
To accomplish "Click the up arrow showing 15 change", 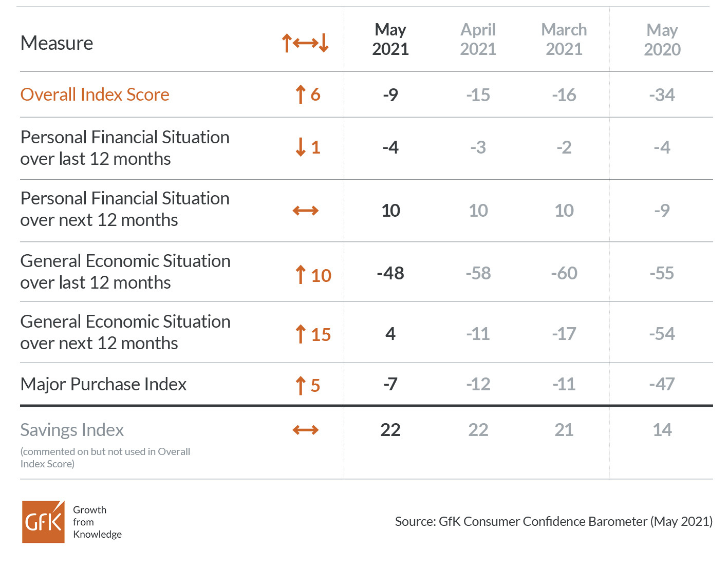I will point(301,334).
